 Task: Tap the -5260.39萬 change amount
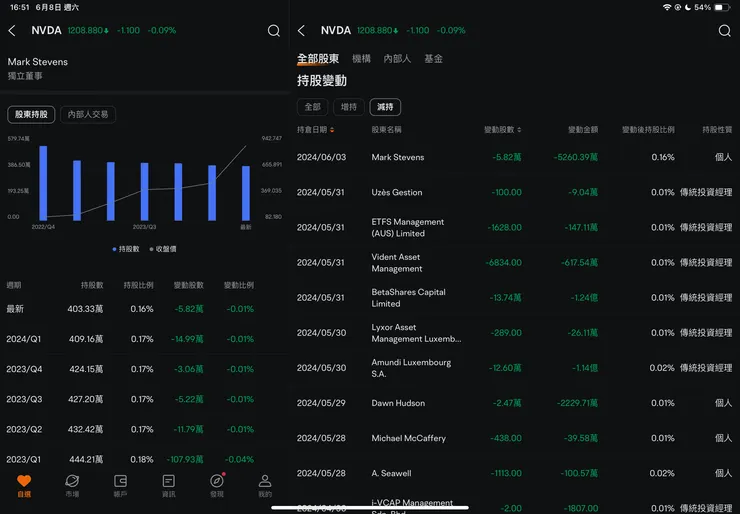pyautogui.click(x=576, y=157)
